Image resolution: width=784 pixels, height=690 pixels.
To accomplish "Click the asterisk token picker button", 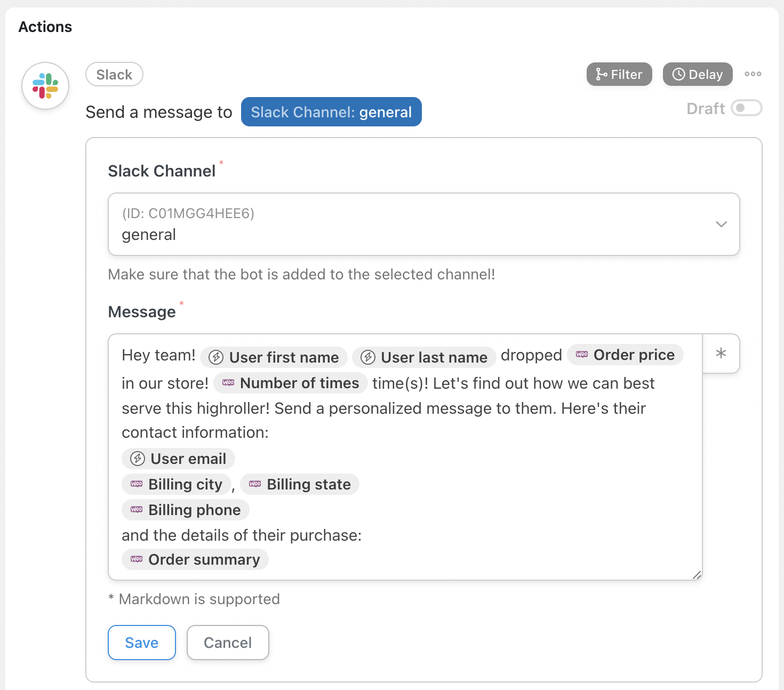I will coord(721,354).
